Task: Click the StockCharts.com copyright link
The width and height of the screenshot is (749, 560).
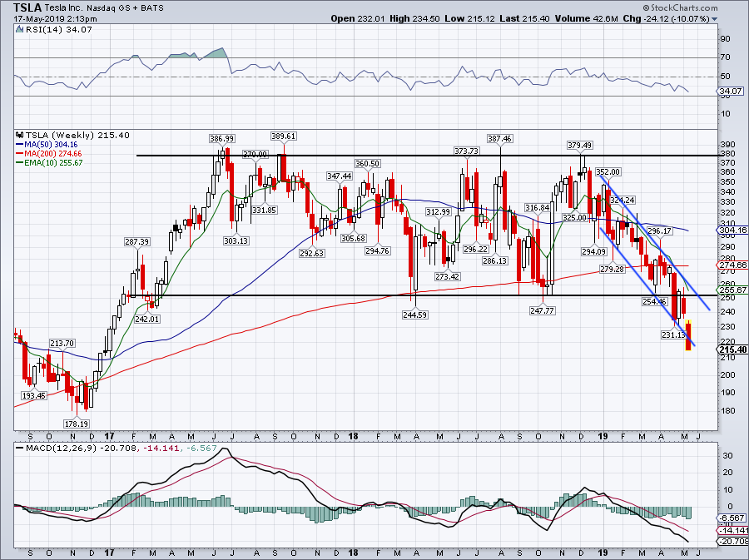Action: point(680,7)
